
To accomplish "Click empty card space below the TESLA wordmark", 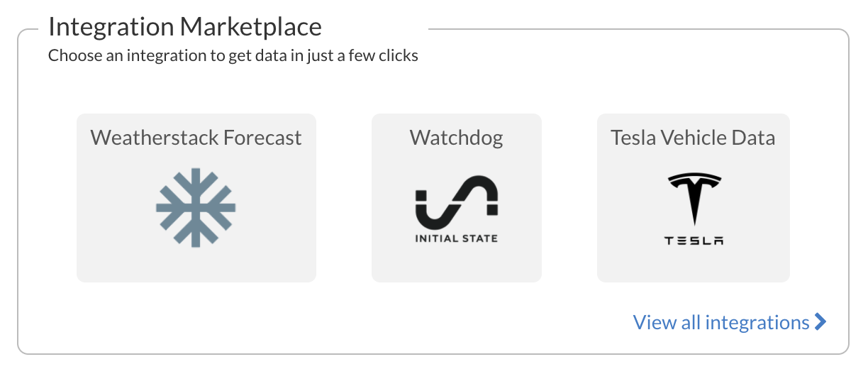I will pyautogui.click(x=694, y=265).
